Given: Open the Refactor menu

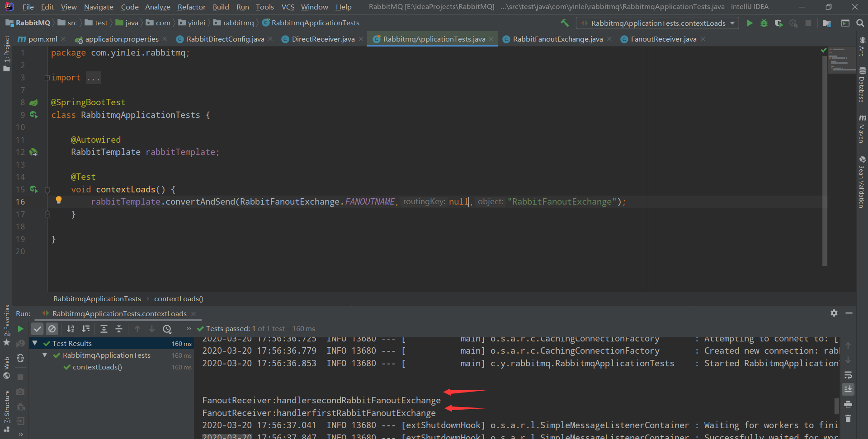Looking at the screenshot, I should click(191, 7).
